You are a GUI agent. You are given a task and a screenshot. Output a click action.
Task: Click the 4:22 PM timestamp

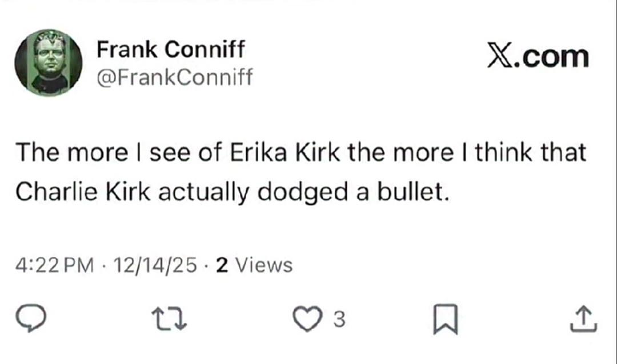click(54, 265)
